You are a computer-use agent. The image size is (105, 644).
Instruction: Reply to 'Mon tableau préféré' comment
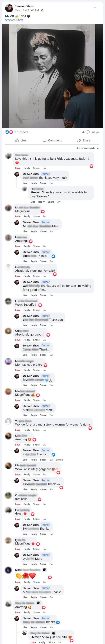pos(27,370)
